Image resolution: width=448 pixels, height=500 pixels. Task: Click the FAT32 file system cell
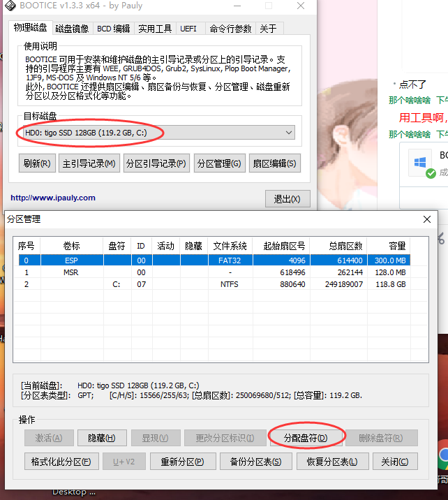click(x=230, y=260)
